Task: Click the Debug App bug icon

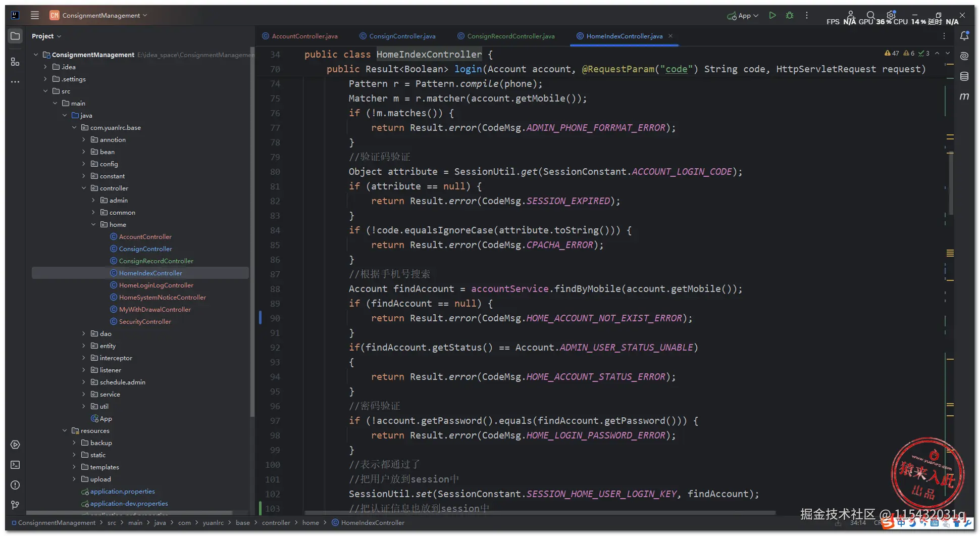Action: (790, 15)
